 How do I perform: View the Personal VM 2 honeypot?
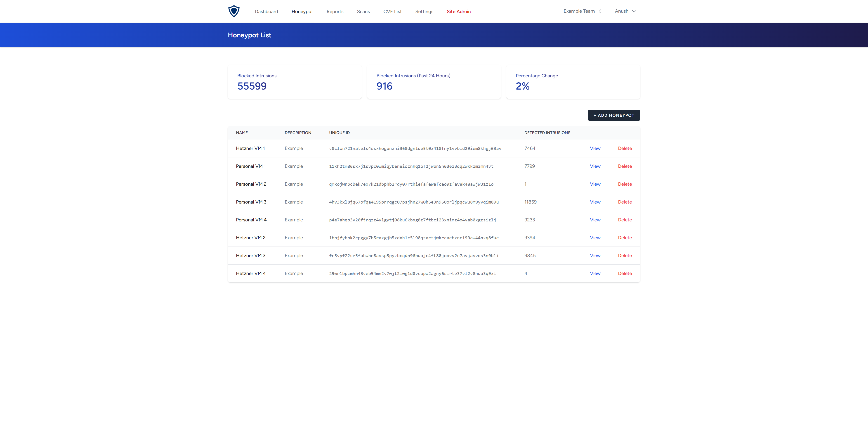tap(595, 184)
